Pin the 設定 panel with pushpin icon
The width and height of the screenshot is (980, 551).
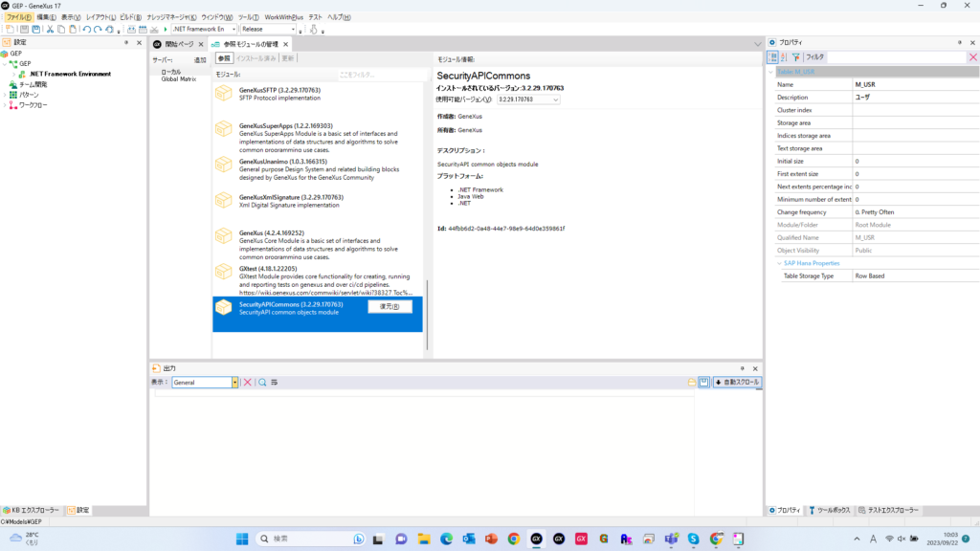tap(126, 42)
